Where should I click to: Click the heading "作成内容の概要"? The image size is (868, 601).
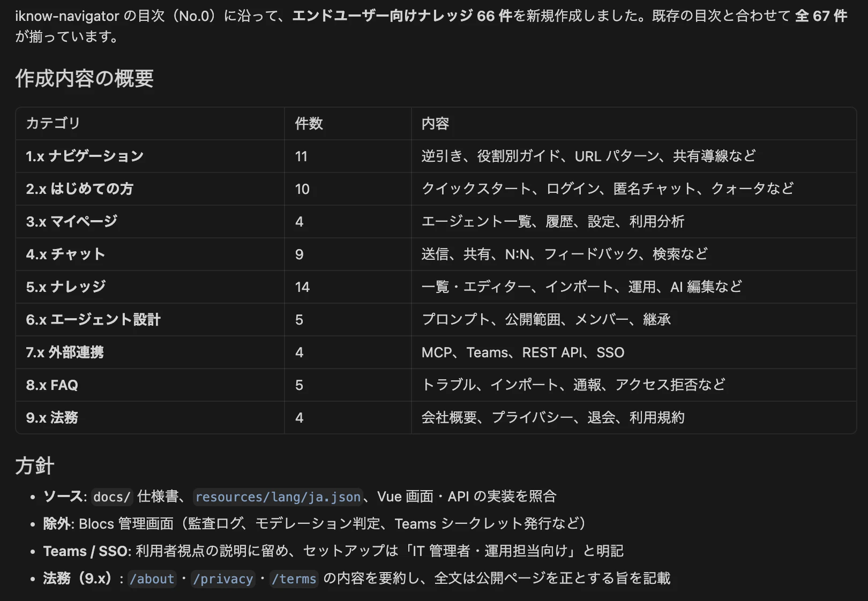pos(85,79)
